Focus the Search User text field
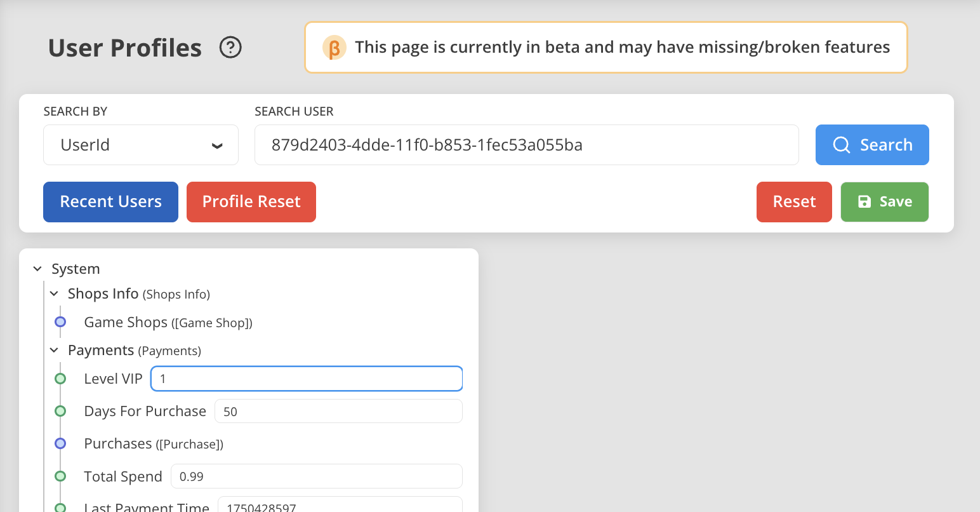Image resolution: width=980 pixels, height=512 pixels. (526, 145)
